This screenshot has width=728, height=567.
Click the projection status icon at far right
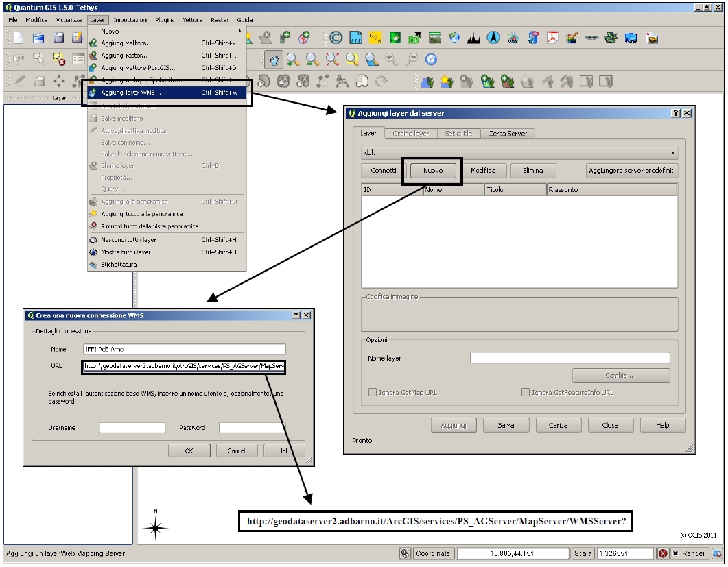pos(718,553)
